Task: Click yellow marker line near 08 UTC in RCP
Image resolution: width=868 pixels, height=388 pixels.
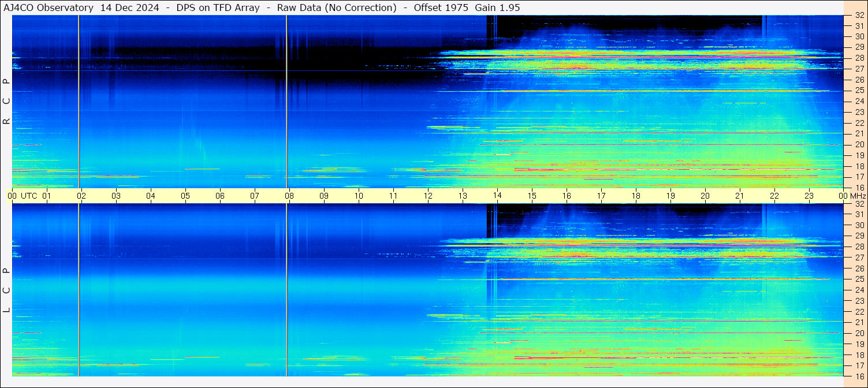Action: (286, 102)
